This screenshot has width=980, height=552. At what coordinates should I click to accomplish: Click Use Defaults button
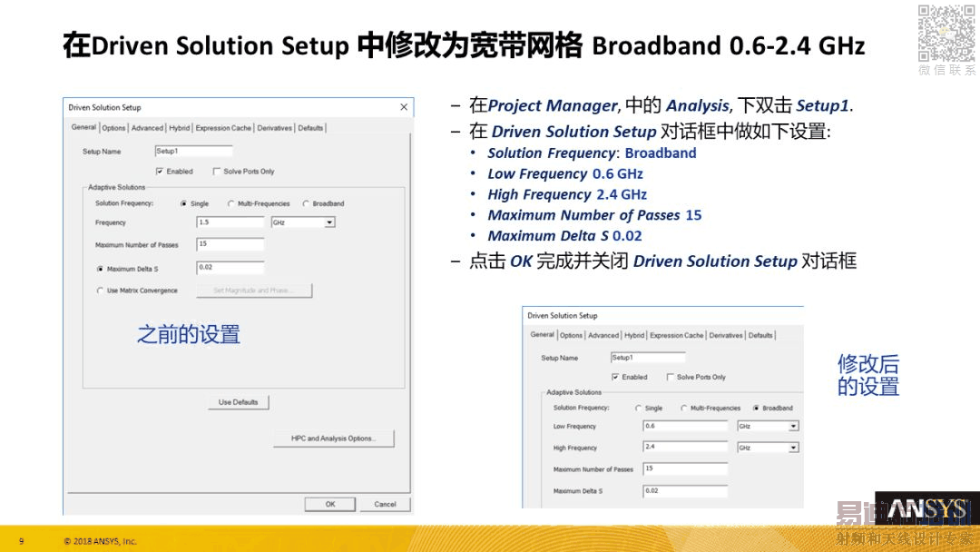click(x=238, y=402)
